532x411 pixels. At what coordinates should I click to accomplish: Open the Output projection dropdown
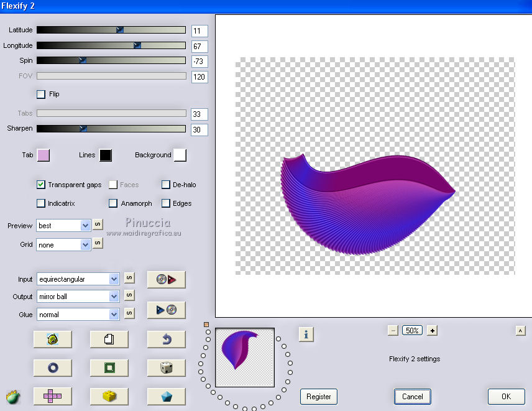tap(78, 297)
